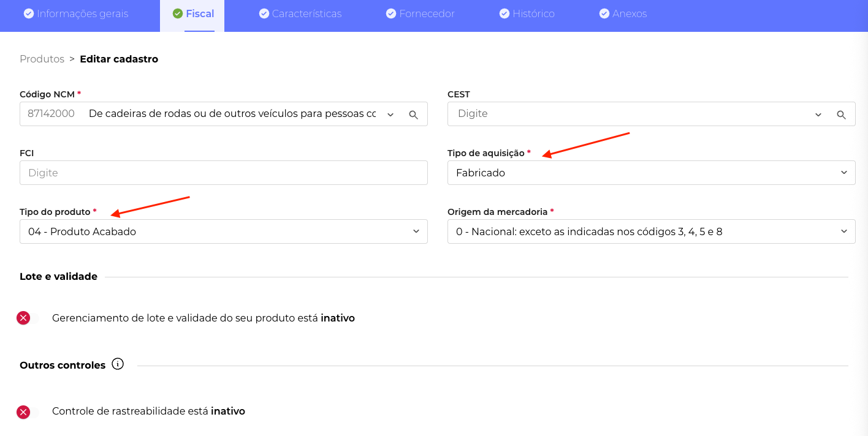Viewport: 868px width, 436px height.
Task: Go to Produtos breadcrumb link
Action: point(42,59)
